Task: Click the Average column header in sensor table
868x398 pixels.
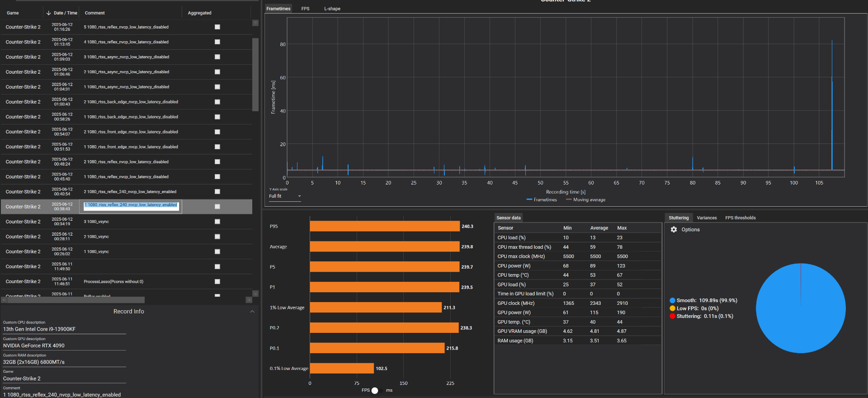Action: click(599, 228)
